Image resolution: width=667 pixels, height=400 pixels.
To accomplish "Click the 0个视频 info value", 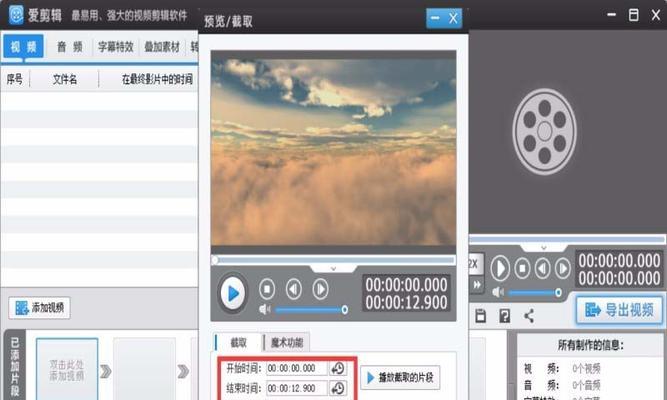I will click(x=586, y=368).
